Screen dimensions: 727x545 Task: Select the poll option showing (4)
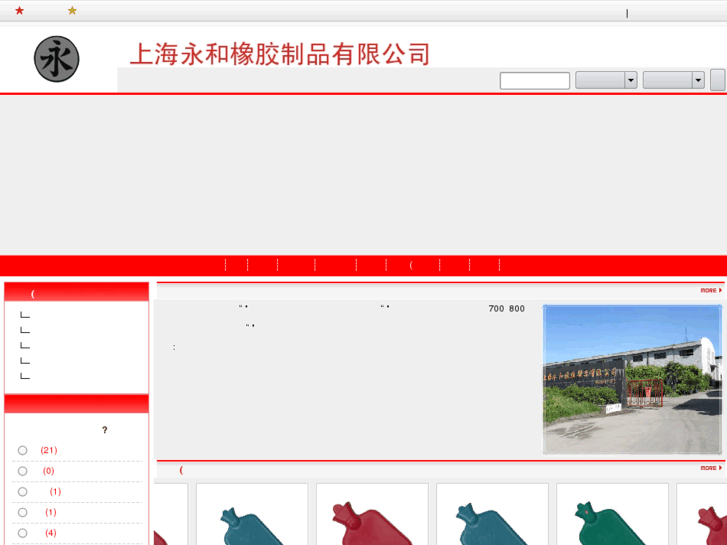[x=22, y=533]
